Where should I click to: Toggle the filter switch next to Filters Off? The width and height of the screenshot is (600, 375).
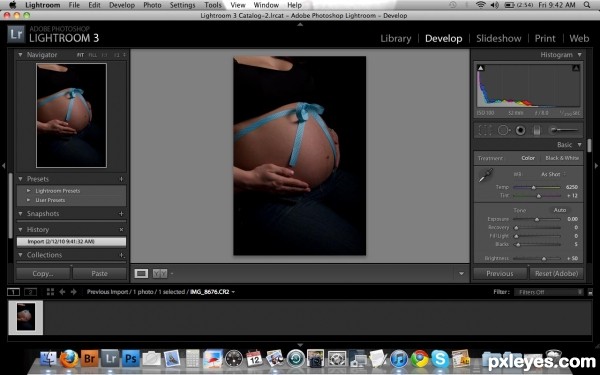click(590, 292)
